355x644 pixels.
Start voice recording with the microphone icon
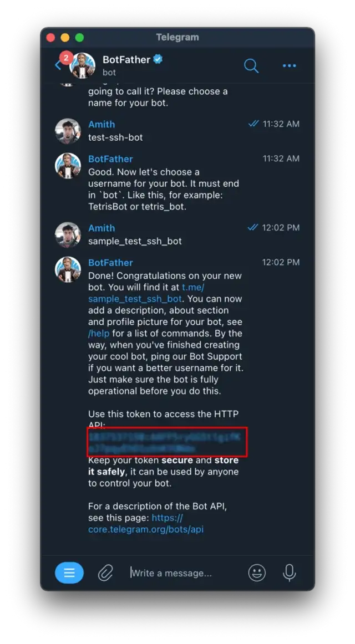click(289, 573)
